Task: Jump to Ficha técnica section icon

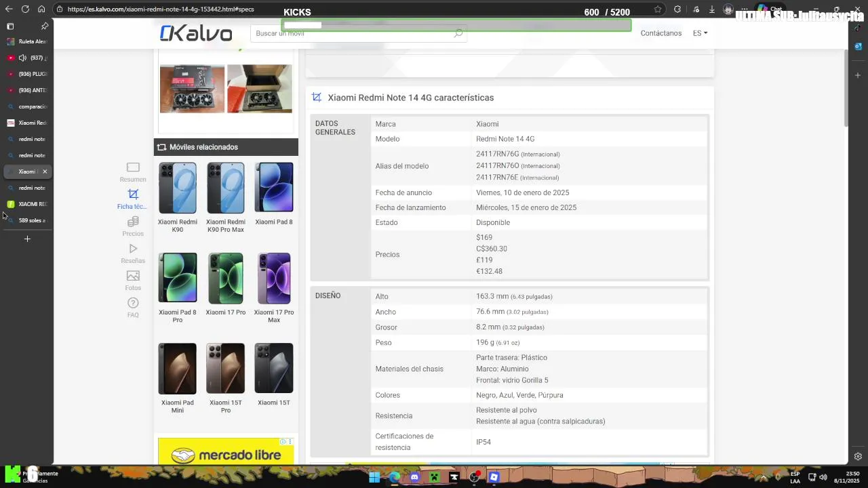Action: (x=133, y=194)
